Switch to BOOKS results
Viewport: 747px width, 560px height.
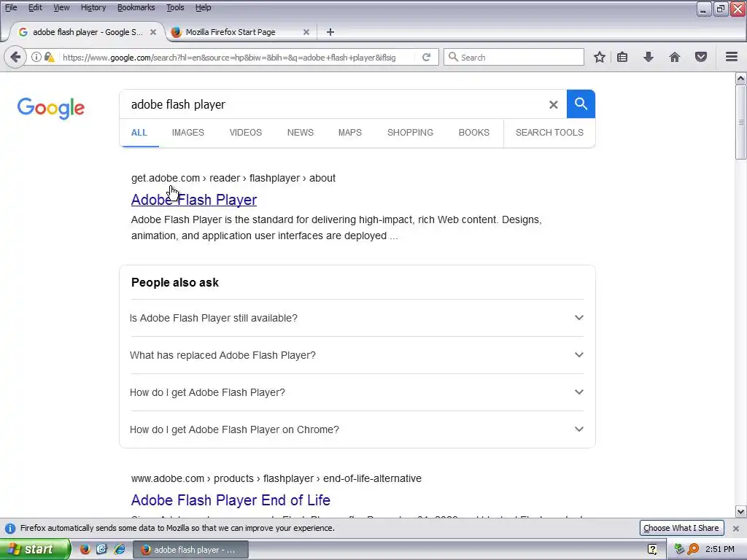tap(473, 133)
